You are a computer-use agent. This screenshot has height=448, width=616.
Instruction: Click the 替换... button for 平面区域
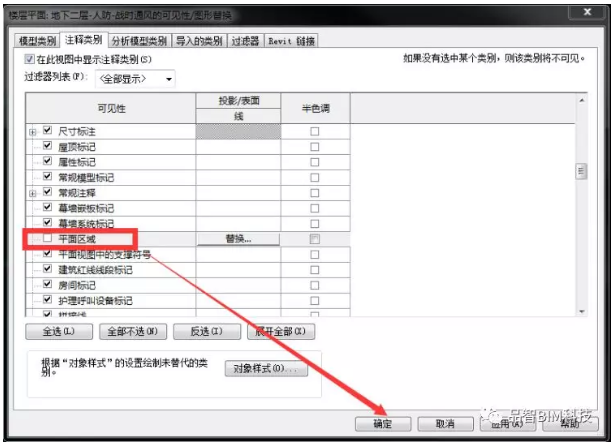click(238, 239)
